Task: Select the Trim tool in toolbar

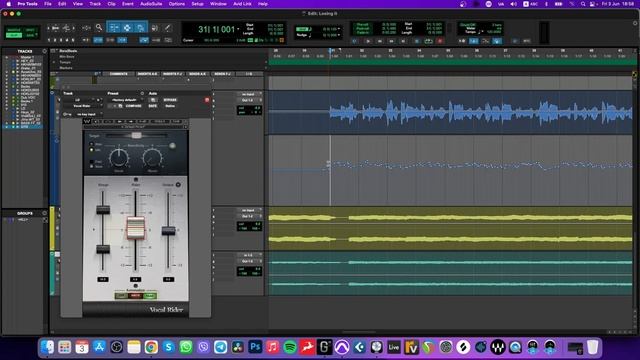Action: click(x=114, y=28)
